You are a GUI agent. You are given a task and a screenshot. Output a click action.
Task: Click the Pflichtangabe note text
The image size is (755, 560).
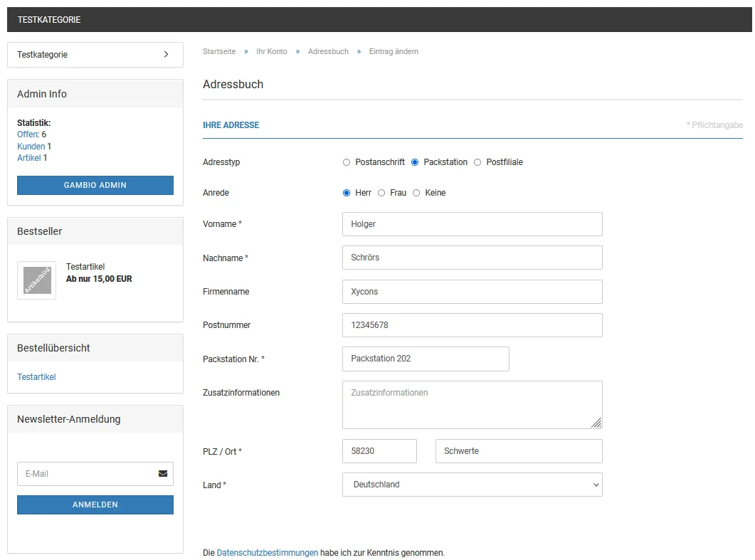click(714, 125)
